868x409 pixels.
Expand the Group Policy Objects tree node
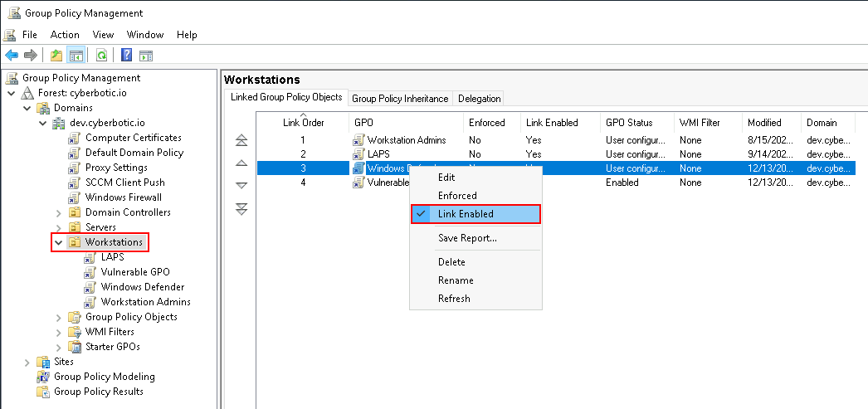click(x=59, y=317)
